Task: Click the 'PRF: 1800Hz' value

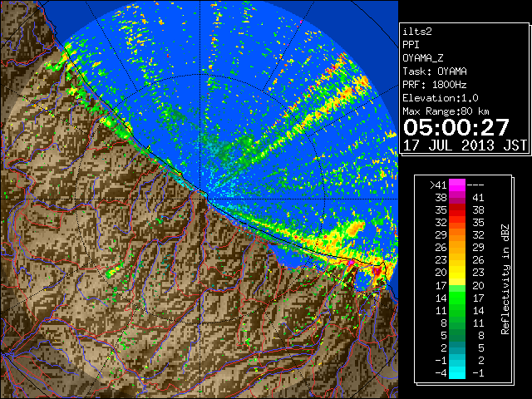Action: pos(435,85)
